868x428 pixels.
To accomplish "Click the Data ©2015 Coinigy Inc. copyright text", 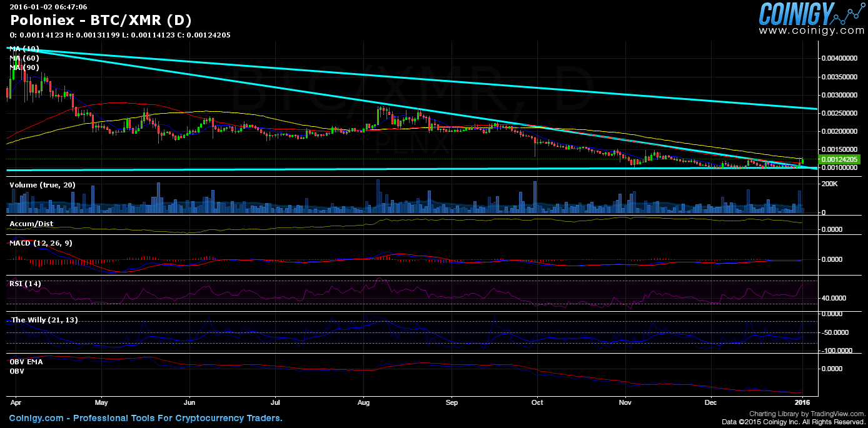I will [794, 422].
